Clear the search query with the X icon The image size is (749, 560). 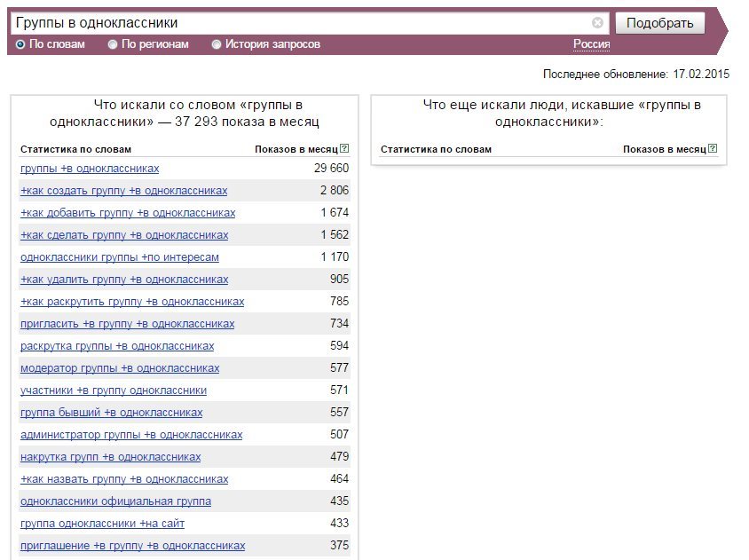point(597,22)
